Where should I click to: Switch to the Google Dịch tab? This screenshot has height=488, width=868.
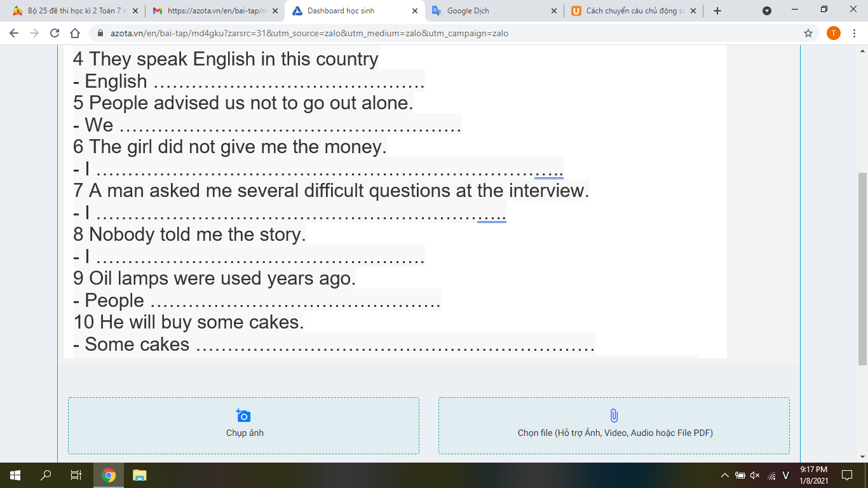tap(494, 11)
